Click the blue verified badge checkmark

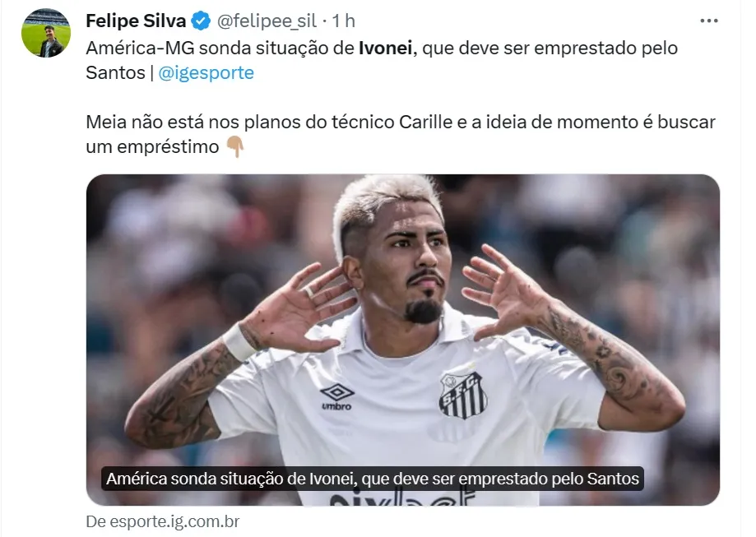coord(201,21)
